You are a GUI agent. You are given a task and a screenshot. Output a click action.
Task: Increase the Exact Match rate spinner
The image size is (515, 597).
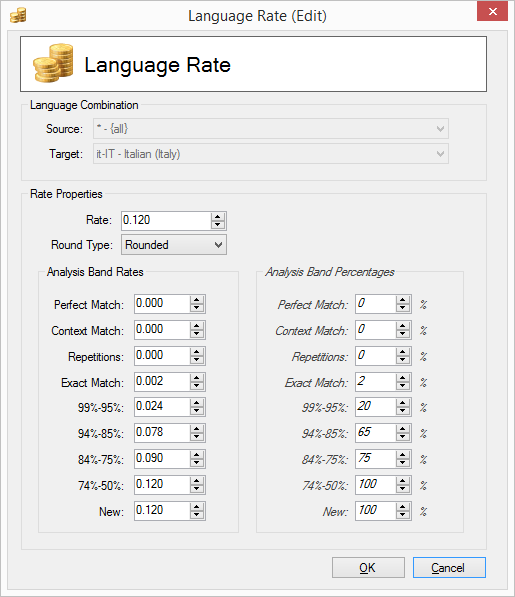point(196,378)
